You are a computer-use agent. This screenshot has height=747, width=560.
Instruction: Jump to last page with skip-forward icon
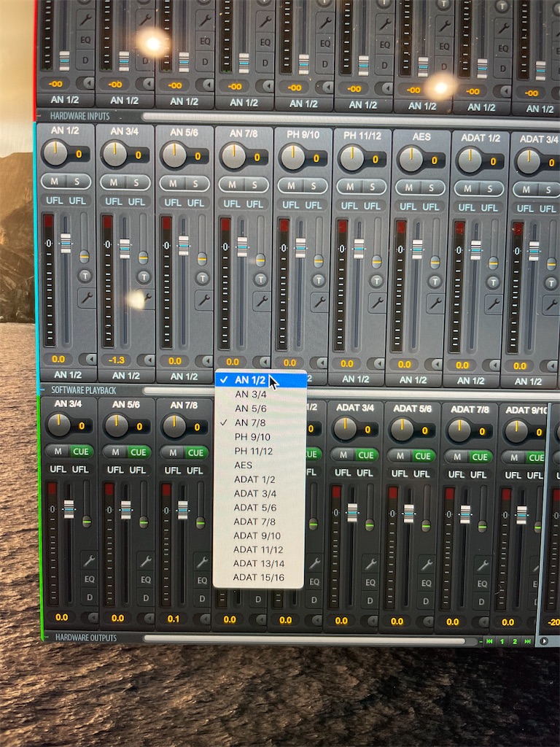[528, 641]
